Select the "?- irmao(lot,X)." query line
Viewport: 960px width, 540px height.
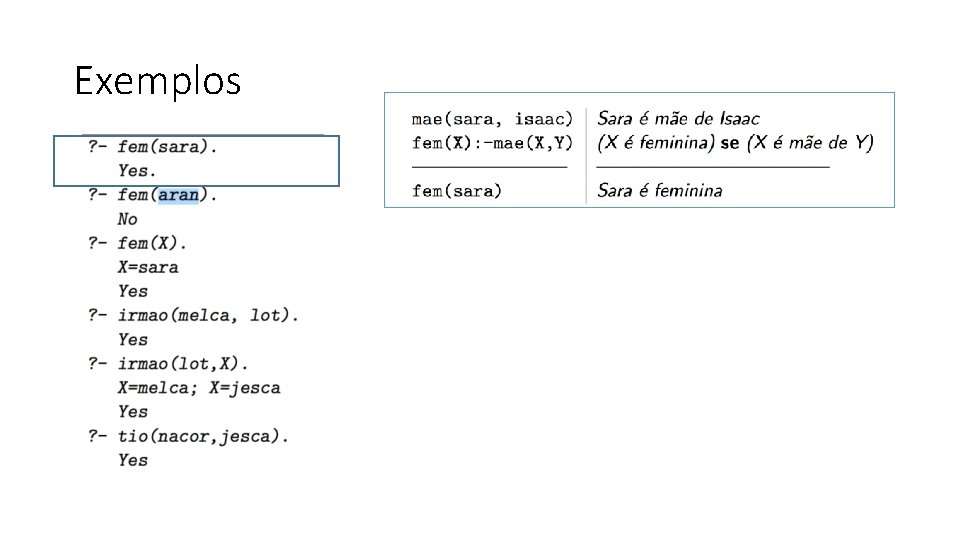pos(168,363)
